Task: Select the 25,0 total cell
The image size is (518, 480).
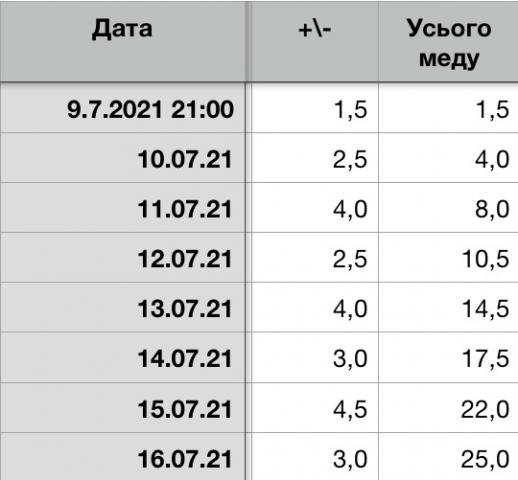Action: click(448, 457)
